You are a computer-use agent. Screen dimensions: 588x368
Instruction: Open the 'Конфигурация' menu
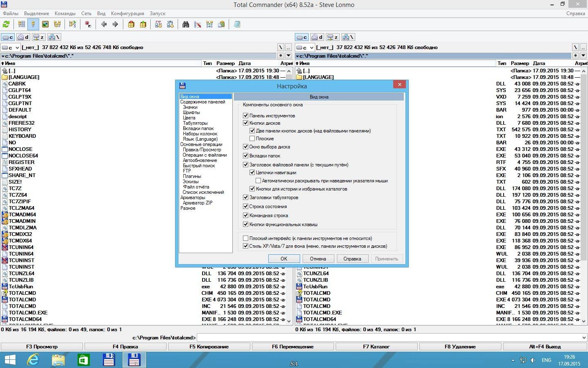(127, 13)
